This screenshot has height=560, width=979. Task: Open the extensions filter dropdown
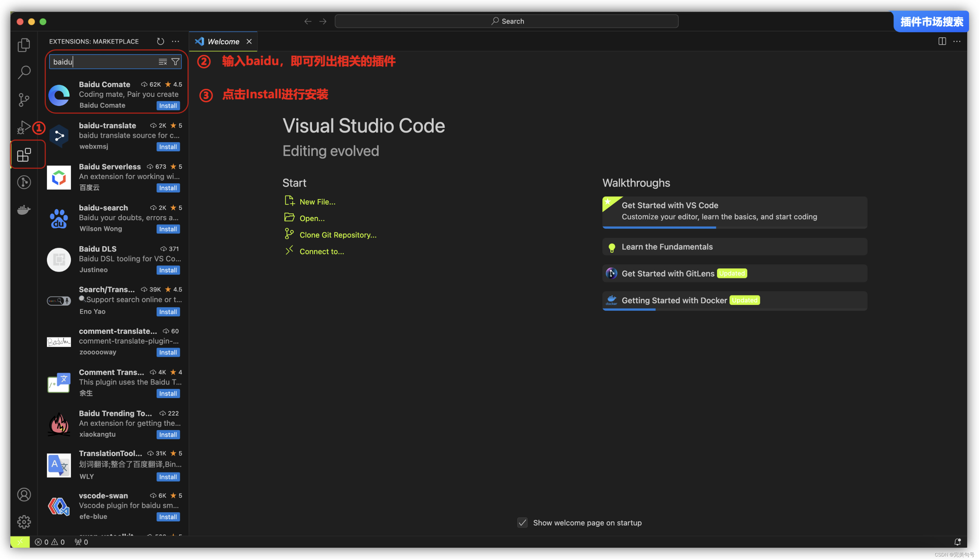tap(175, 62)
